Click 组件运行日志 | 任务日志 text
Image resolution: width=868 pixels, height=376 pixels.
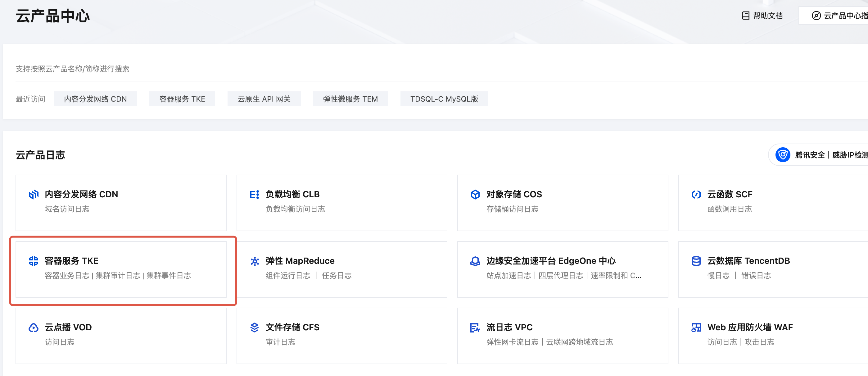(x=308, y=276)
